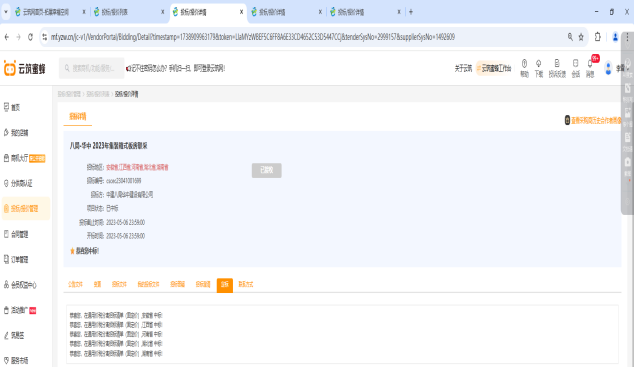Open 商机大厅 in the sidebar
The height and width of the screenshot is (368, 634).
19,158
